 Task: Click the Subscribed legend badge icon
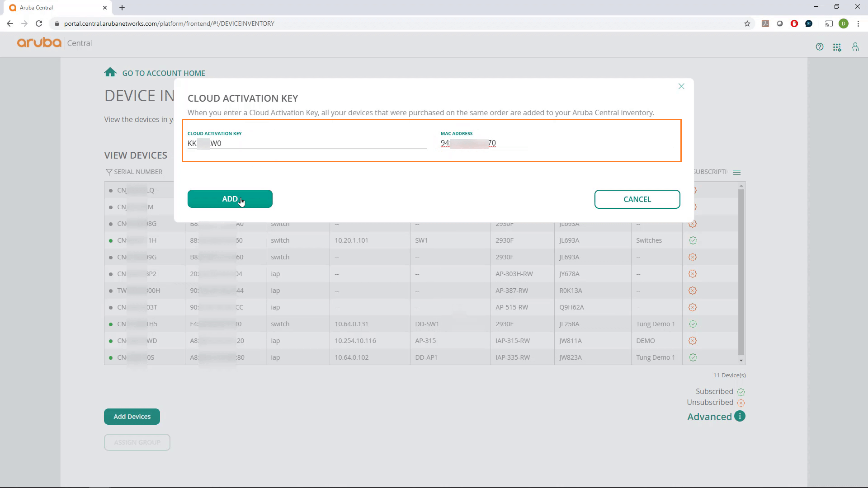pos(741,392)
